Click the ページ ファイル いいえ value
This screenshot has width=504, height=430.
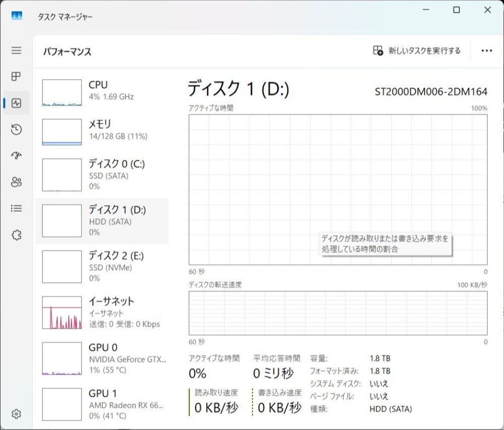(x=379, y=396)
